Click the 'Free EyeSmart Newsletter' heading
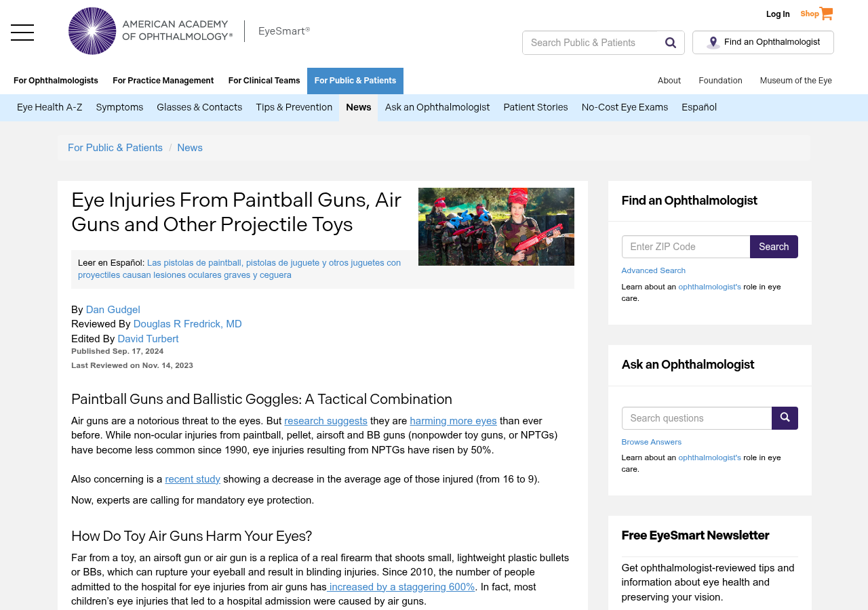Viewport: 868px width, 610px height. (x=695, y=535)
